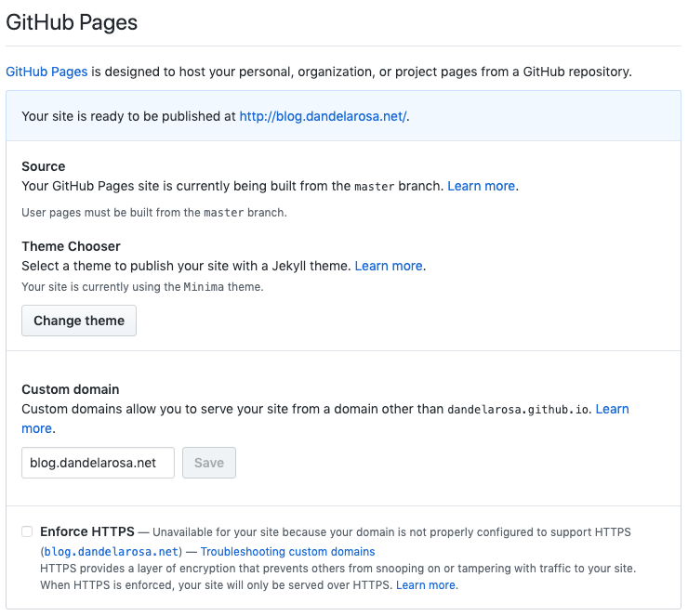This screenshot has height=616, width=688.
Task: Click the Source section heading
Action: [44, 166]
